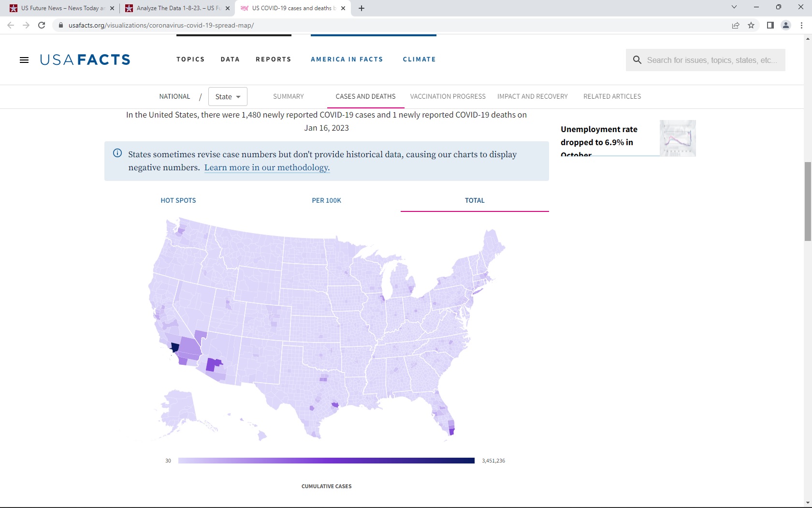Open Chrome's three-dot menu

[801, 25]
